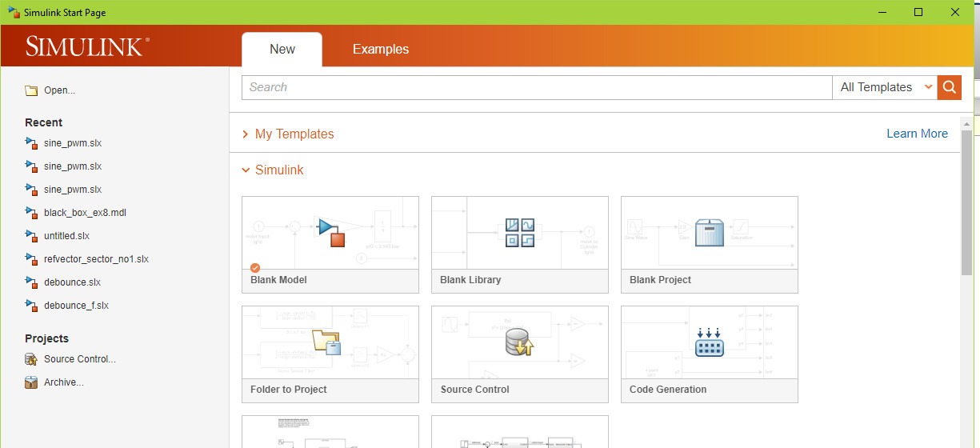Select the New tab
The height and width of the screenshot is (448, 980).
pos(282,50)
